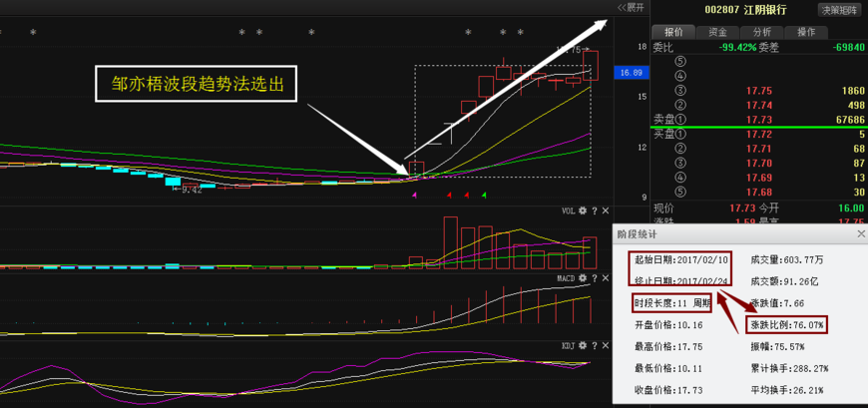Open VOL indicator settings gear

click(x=582, y=210)
